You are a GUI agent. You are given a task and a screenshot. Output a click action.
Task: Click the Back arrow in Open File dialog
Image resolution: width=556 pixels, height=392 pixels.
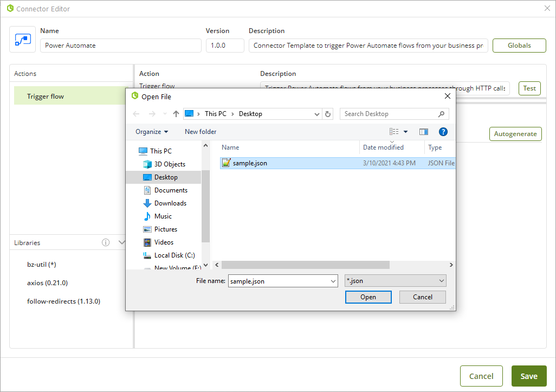click(136, 114)
